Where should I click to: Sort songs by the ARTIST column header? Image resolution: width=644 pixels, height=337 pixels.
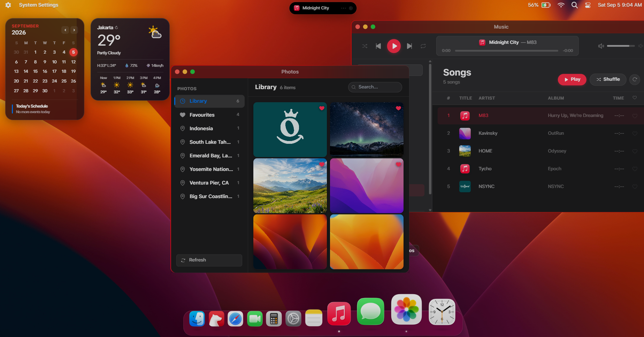tap(486, 98)
